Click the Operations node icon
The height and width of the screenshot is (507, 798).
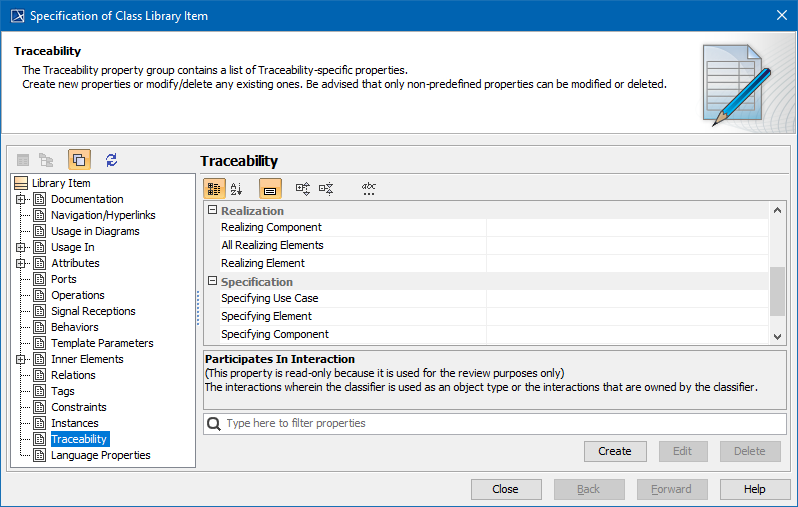tap(40, 295)
